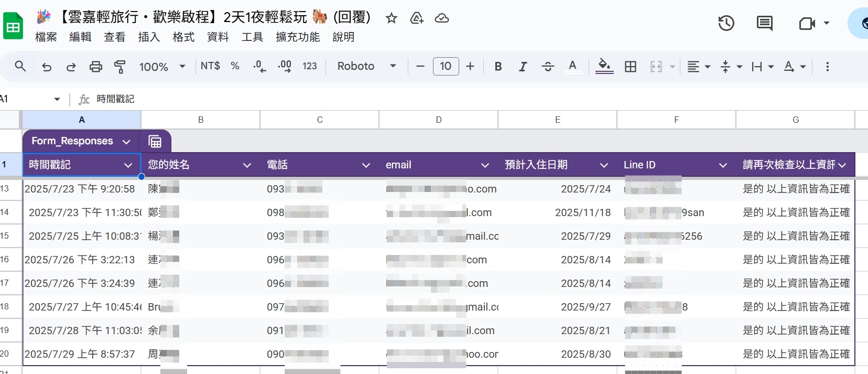Click the add to Drive icon
This screenshot has height=374, width=868.
coord(417,18)
